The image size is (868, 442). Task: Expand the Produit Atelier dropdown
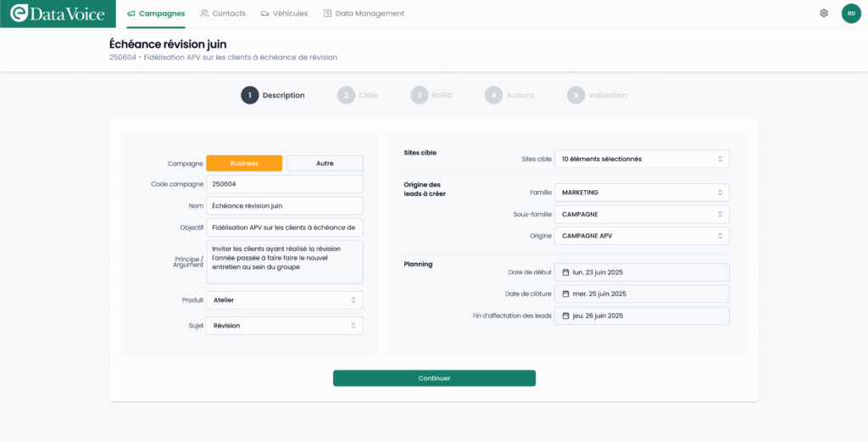point(284,300)
